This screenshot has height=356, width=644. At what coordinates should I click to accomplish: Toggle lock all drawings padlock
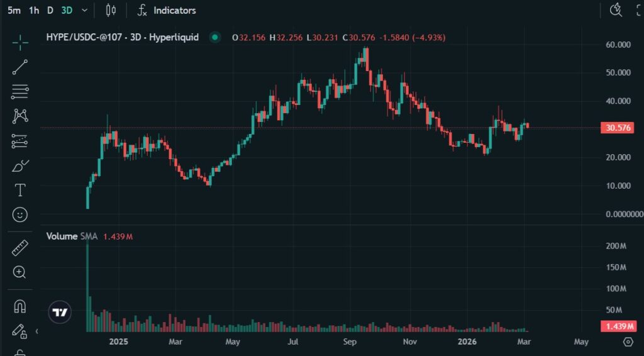click(x=20, y=352)
